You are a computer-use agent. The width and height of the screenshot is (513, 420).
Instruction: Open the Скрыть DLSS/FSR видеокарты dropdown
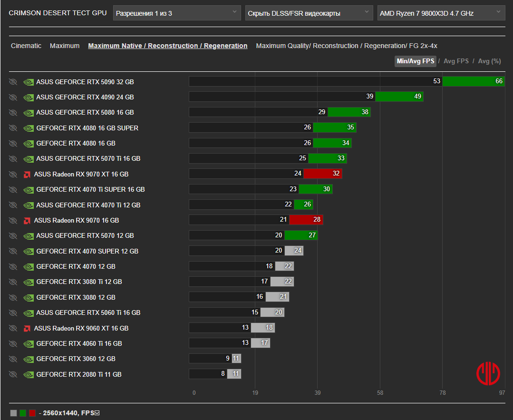[x=309, y=13]
